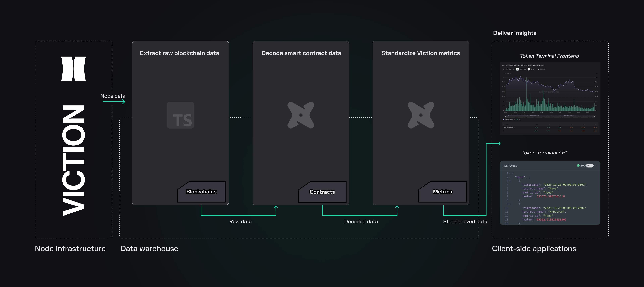Click the TypeScript TS icon

coord(180,115)
